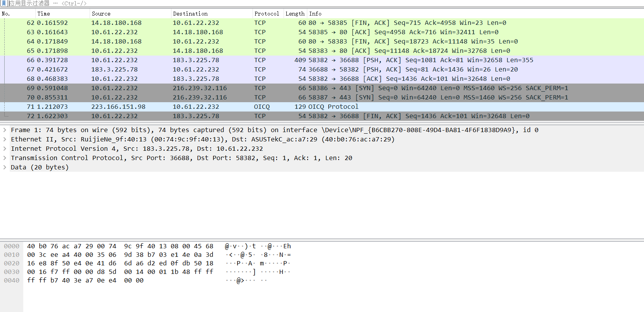Click source 223.166.151.98 cell
The width and height of the screenshot is (644, 312).
click(x=118, y=107)
